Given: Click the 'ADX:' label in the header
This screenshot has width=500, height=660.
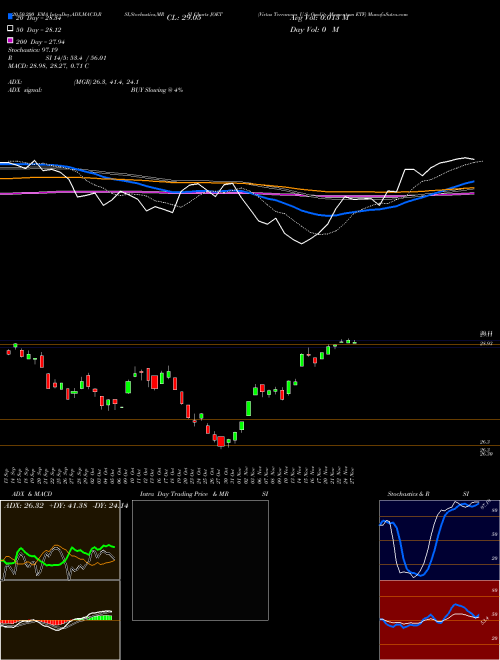Looking at the screenshot, I should point(15,82).
